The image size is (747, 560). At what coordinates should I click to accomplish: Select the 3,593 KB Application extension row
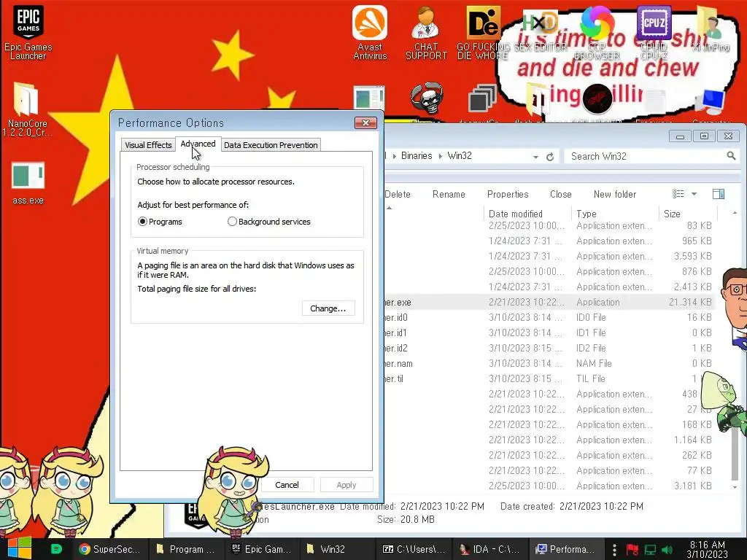pos(549,256)
